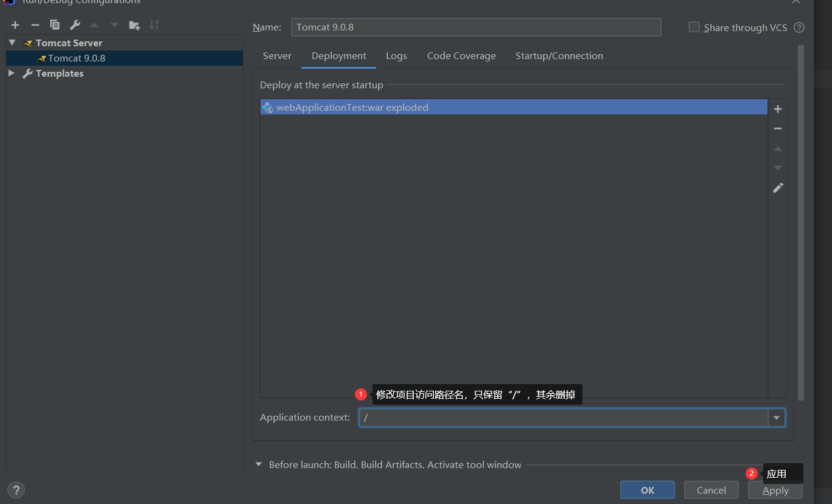Remove artifact from deployment list
Screen dimensions: 832x504
coord(777,128)
